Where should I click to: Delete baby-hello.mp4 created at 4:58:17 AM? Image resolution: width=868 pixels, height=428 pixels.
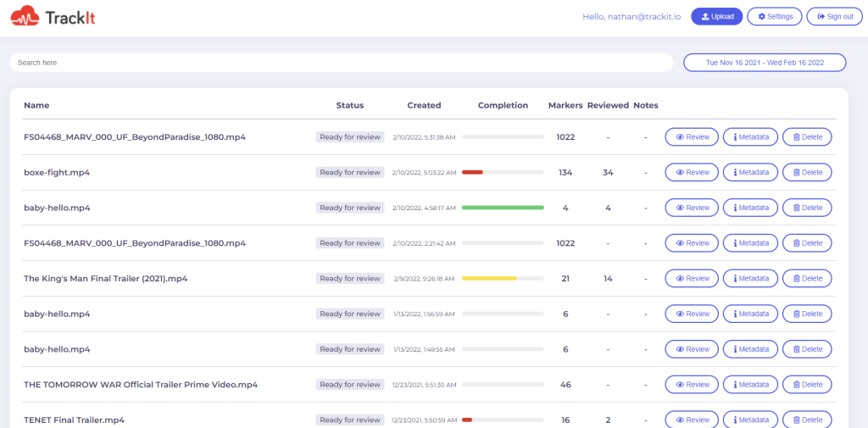pyautogui.click(x=807, y=208)
